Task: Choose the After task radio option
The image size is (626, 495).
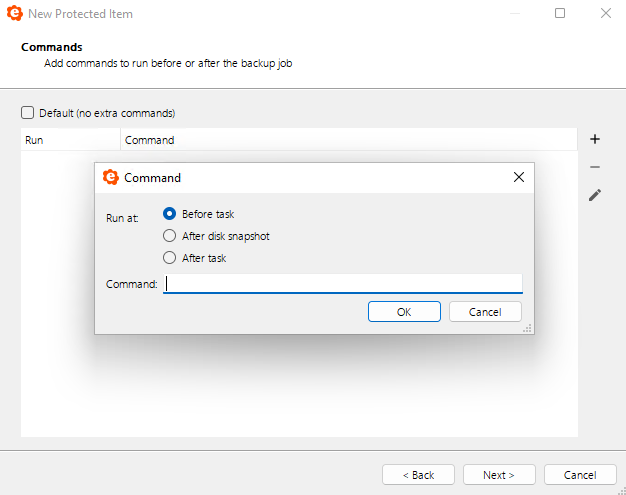Action: pos(169,258)
